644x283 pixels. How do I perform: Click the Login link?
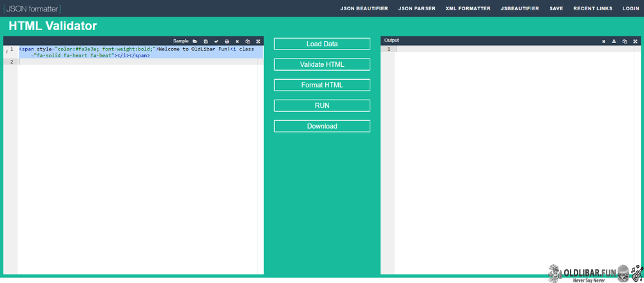click(x=630, y=8)
